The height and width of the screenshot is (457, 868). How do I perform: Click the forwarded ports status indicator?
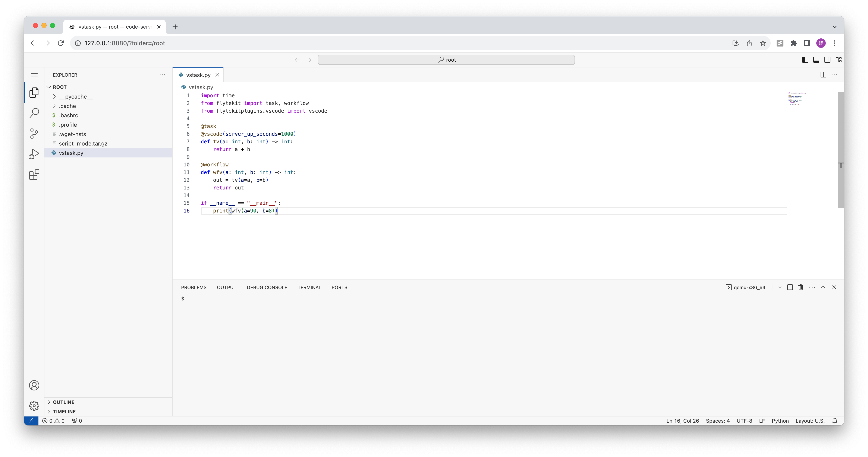(77, 421)
